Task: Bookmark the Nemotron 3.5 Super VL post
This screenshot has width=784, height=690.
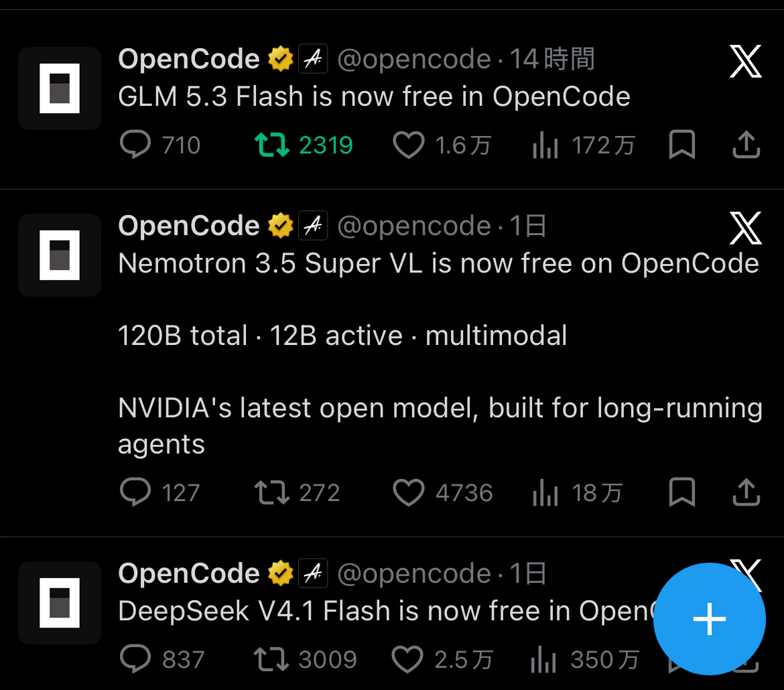Action: [x=682, y=492]
